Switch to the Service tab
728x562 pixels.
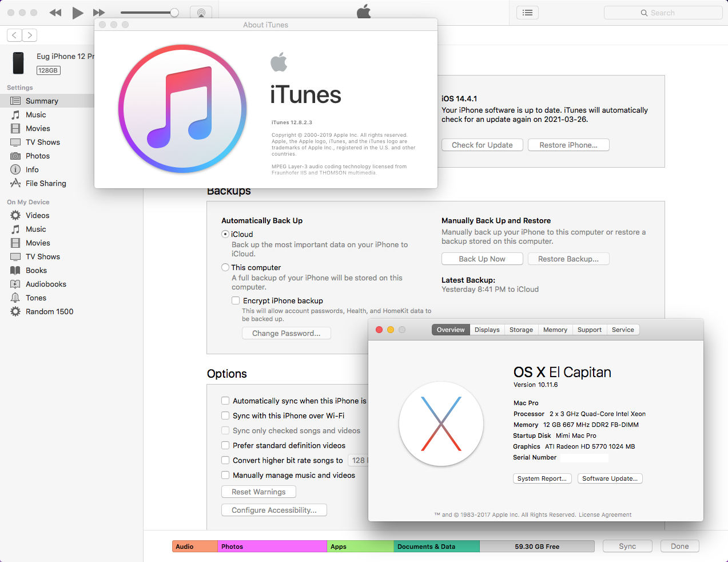[623, 330]
